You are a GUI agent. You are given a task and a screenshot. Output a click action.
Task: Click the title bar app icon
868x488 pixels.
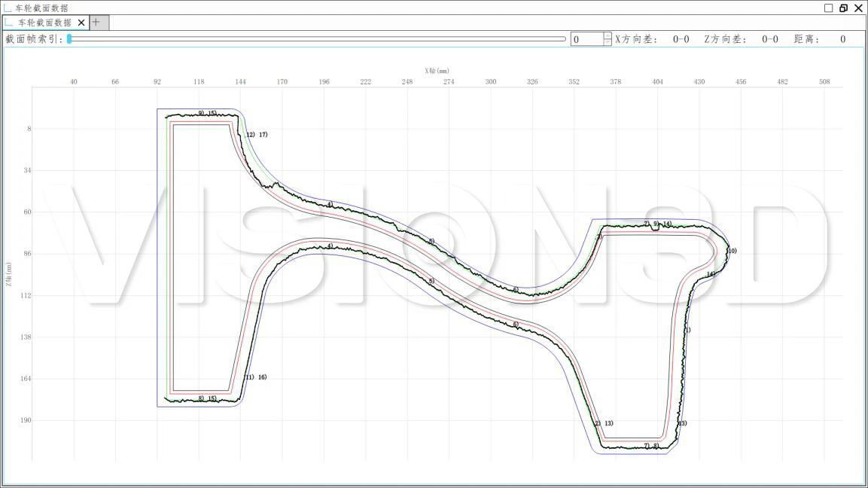tap(8, 8)
